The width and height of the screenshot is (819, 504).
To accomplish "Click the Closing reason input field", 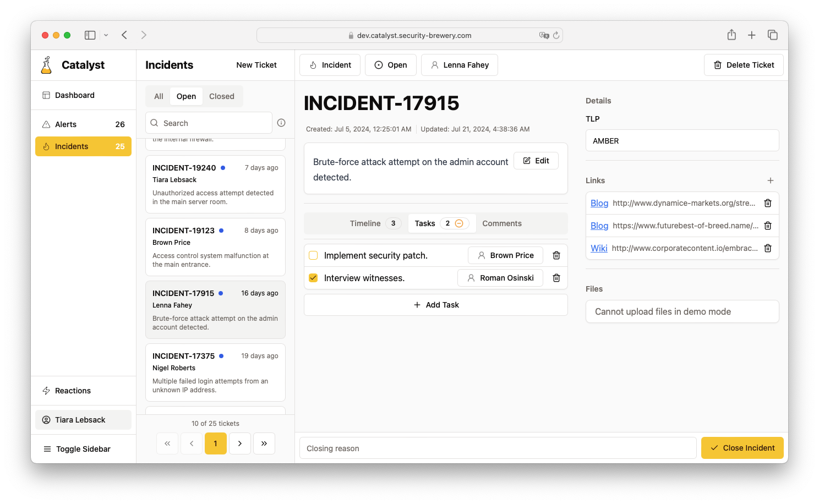I will 497,448.
